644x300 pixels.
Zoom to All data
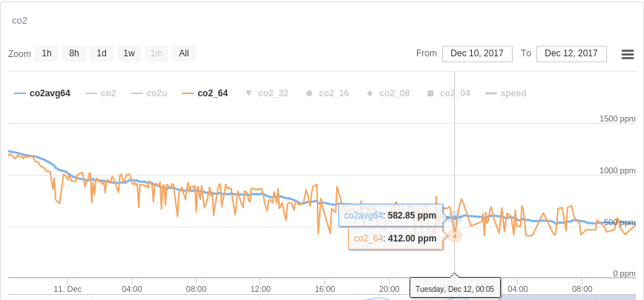click(x=184, y=53)
